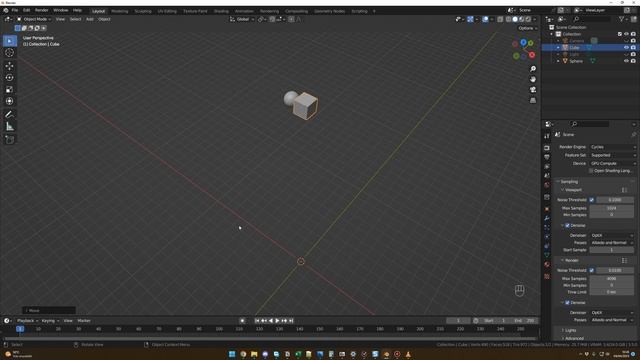Select the Add Cube tool
The height and width of the screenshot is (360, 640).
(9, 140)
